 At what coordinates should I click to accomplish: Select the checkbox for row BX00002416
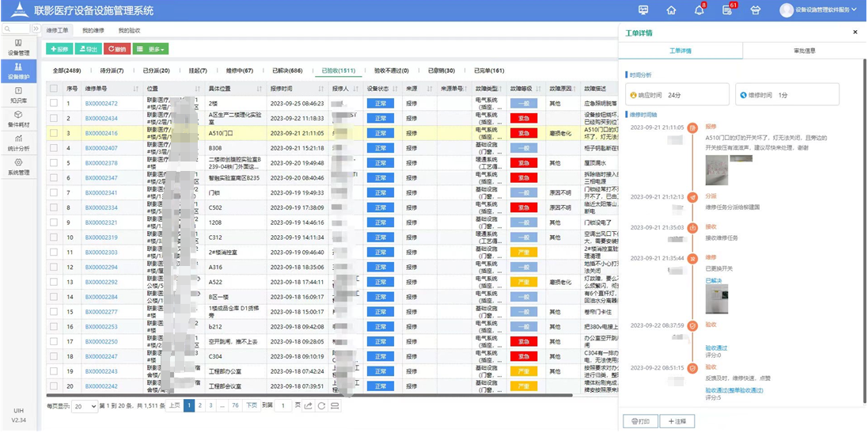[54, 134]
